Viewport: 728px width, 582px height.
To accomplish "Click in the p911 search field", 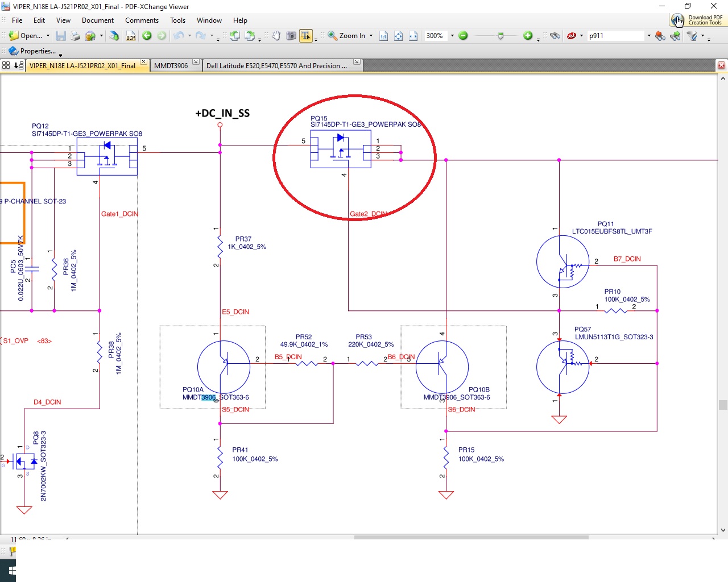I will (615, 36).
